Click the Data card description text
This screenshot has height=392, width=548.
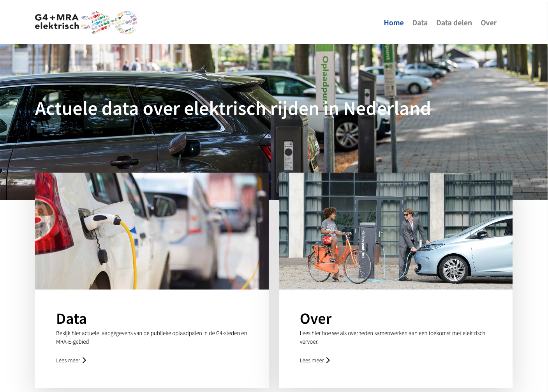[151, 337]
